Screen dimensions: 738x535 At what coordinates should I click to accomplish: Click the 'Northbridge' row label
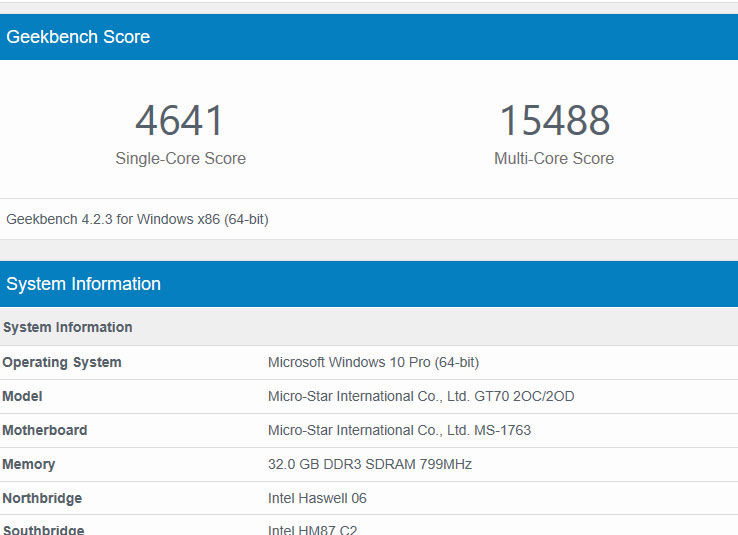tap(42, 498)
